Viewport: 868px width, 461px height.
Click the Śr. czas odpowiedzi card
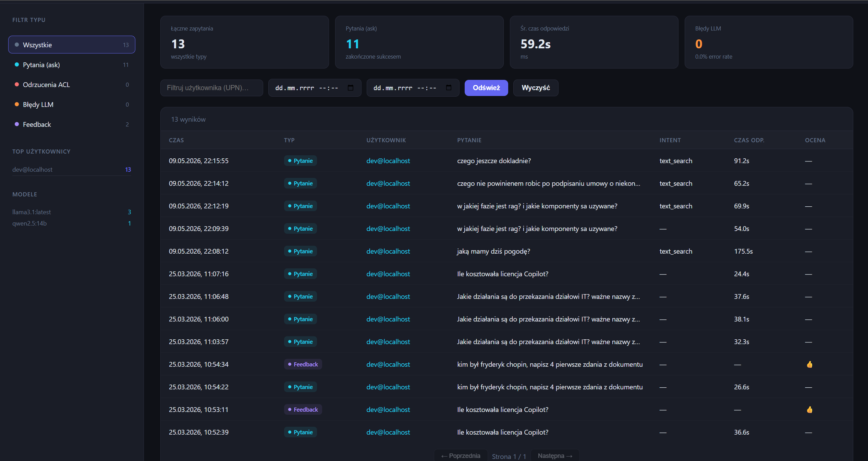click(594, 42)
